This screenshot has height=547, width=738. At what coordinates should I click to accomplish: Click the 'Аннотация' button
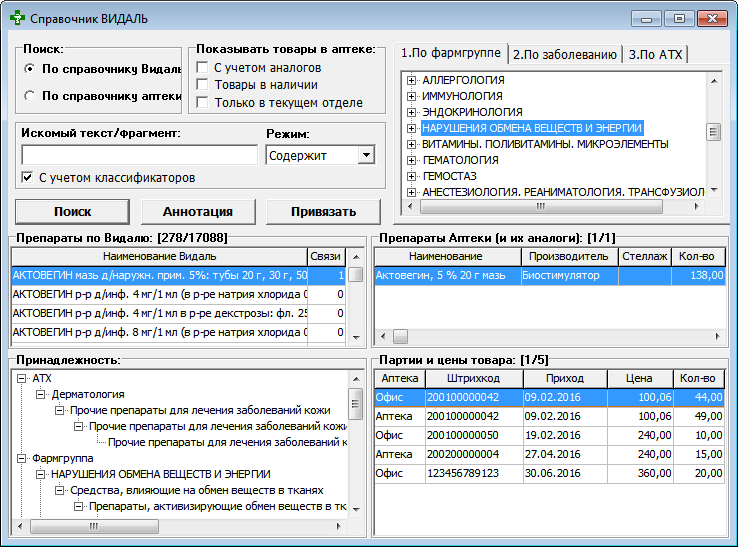198,212
